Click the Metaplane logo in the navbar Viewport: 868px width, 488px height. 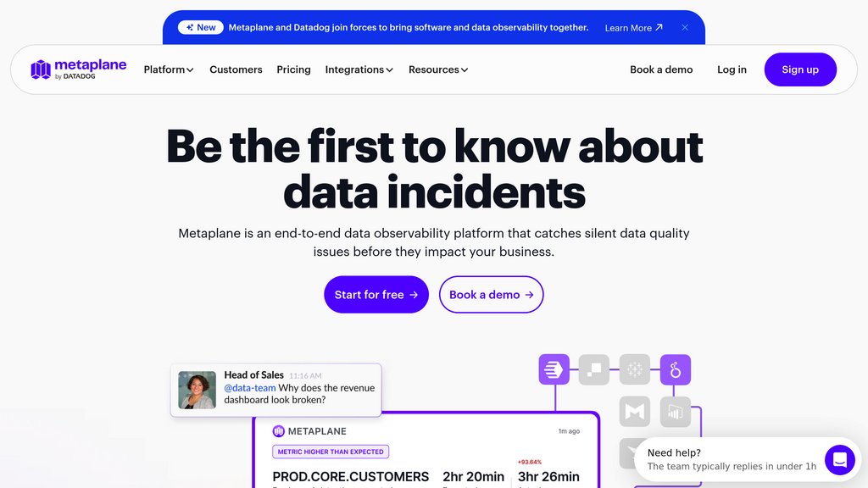click(x=79, y=69)
